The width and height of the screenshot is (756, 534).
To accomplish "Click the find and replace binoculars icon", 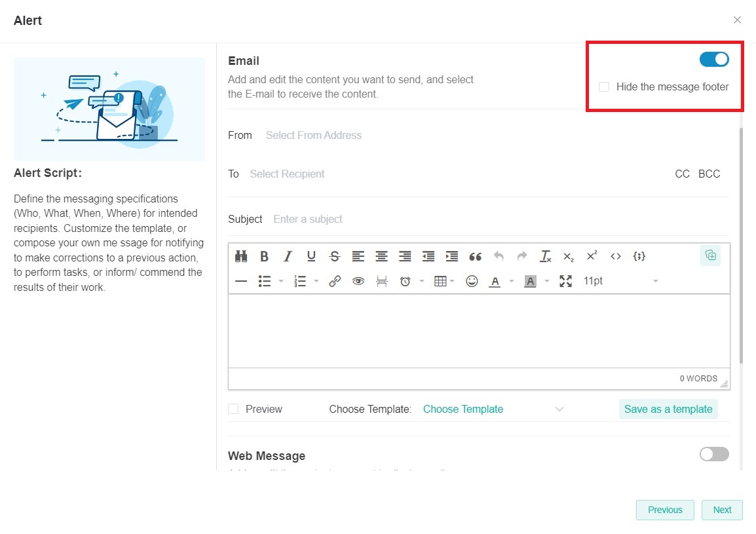I will 241,256.
